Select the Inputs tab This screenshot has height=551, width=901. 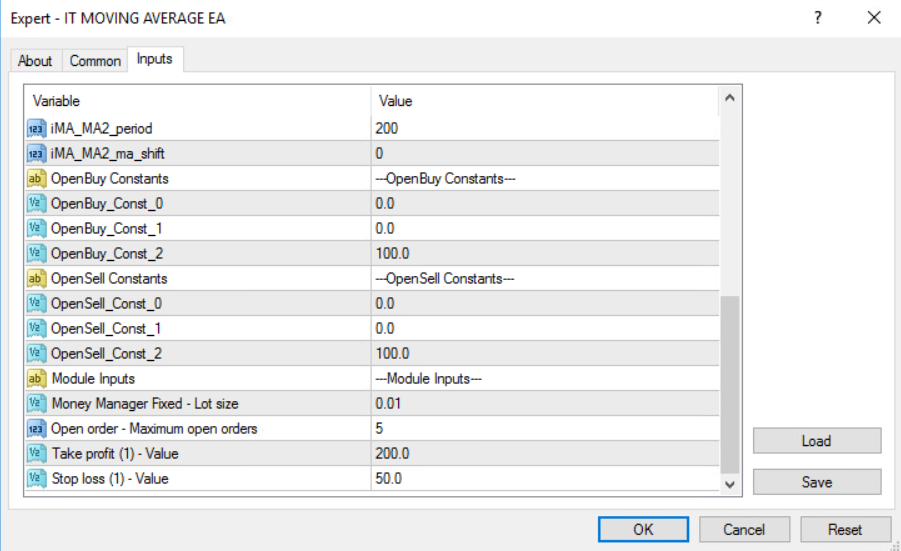click(x=155, y=59)
